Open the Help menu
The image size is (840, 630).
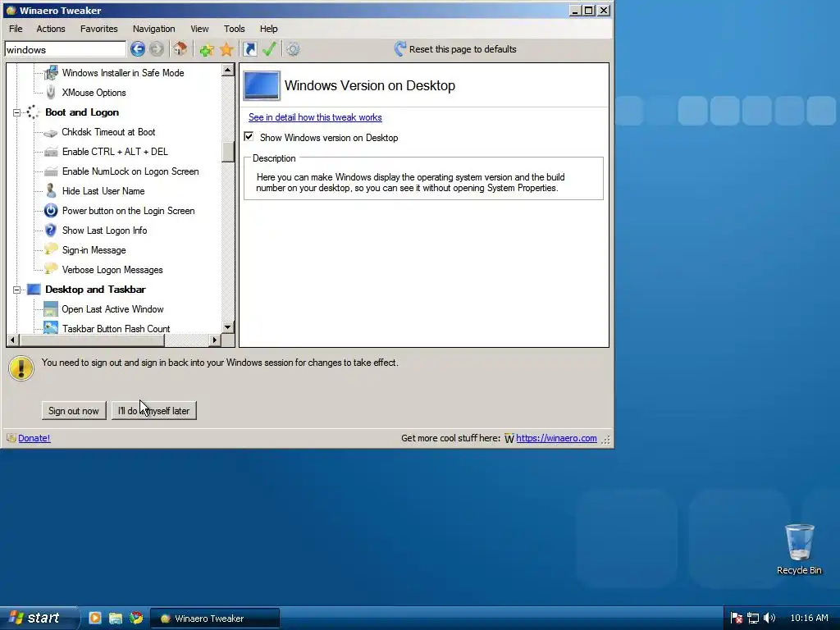pyautogui.click(x=268, y=29)
